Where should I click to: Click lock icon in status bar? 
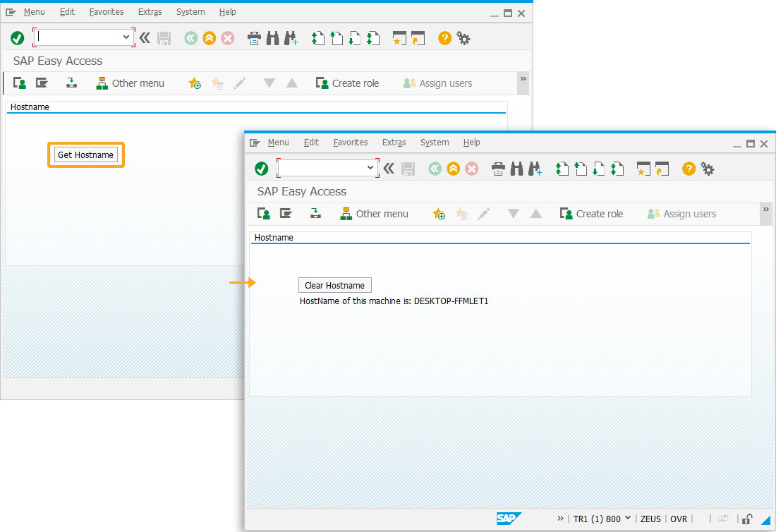pyautogui.click(x=747, y=519)
